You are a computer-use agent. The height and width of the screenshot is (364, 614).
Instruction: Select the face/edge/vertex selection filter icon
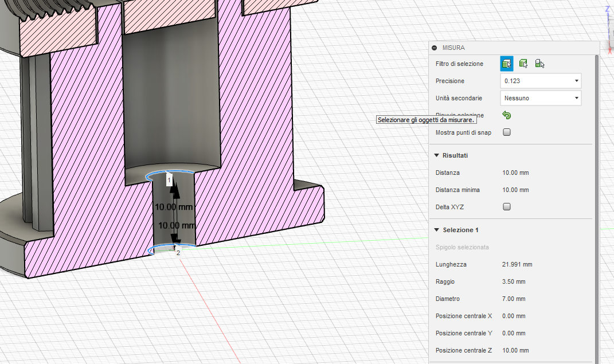point(506,64)
